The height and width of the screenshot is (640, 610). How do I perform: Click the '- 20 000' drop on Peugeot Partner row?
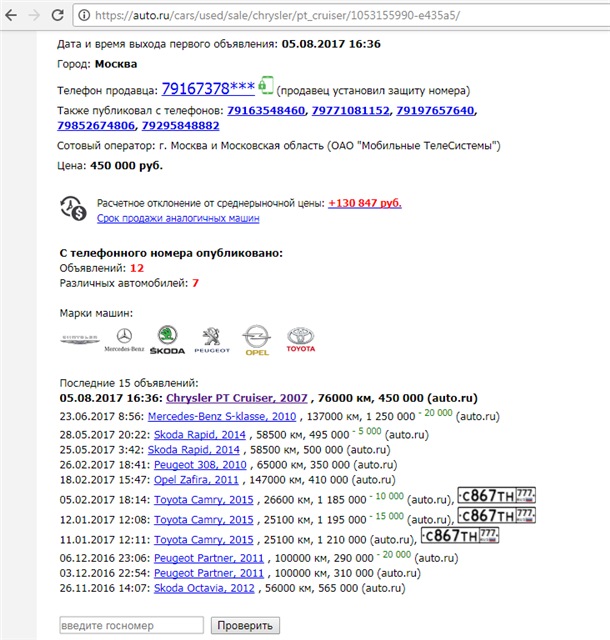[394, 555]
